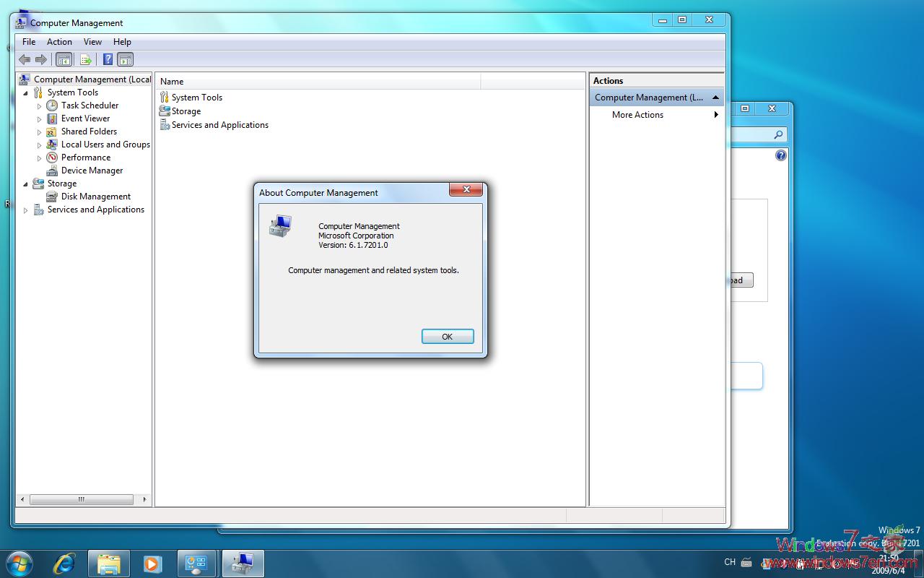Image resolution: width=924 pixels, height=578 pixels.
Task: Collapse the Storage tree node
Action: click(26, 184)
